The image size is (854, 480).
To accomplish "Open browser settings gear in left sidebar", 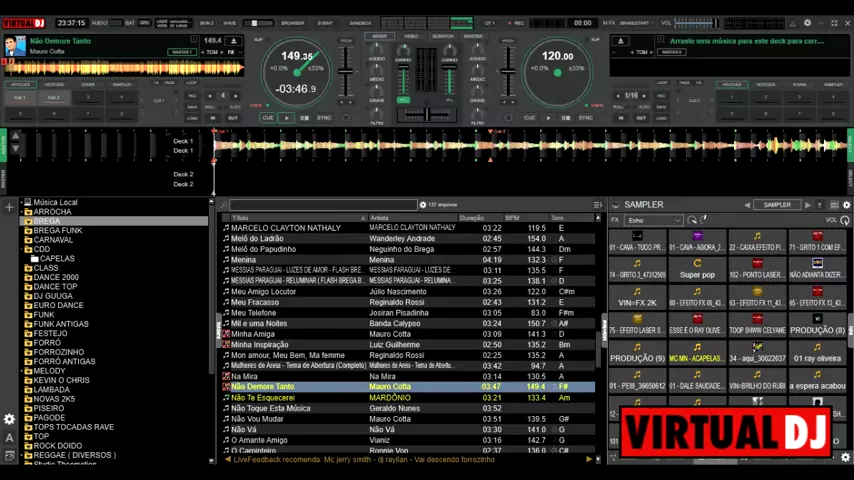I will 9,419.
